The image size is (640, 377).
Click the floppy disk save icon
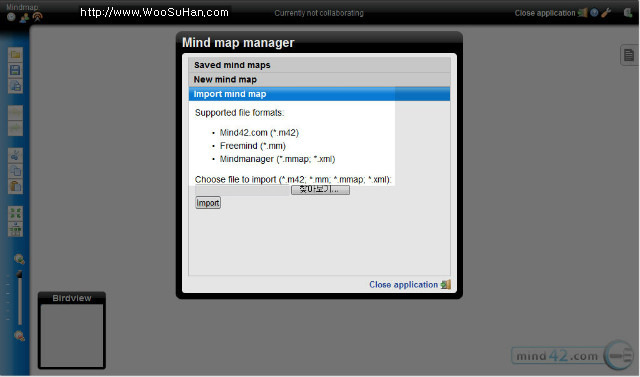(16, 70)
